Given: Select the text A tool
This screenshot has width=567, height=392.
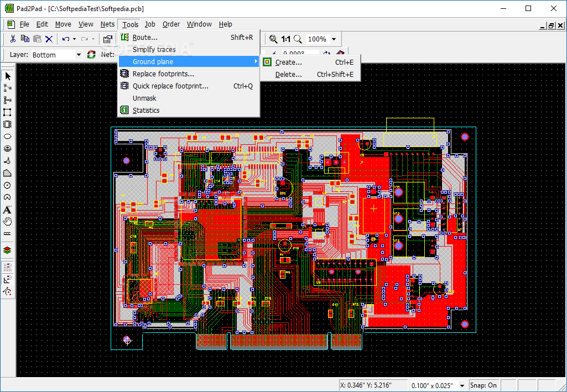Looking at the screenshot, I should coord(7,210).
